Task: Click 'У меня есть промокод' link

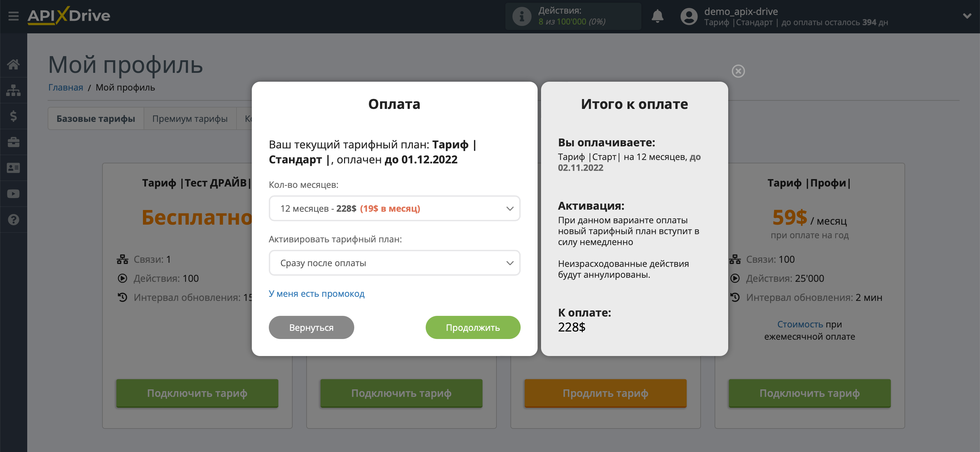Action: click(x=316, y=294)
